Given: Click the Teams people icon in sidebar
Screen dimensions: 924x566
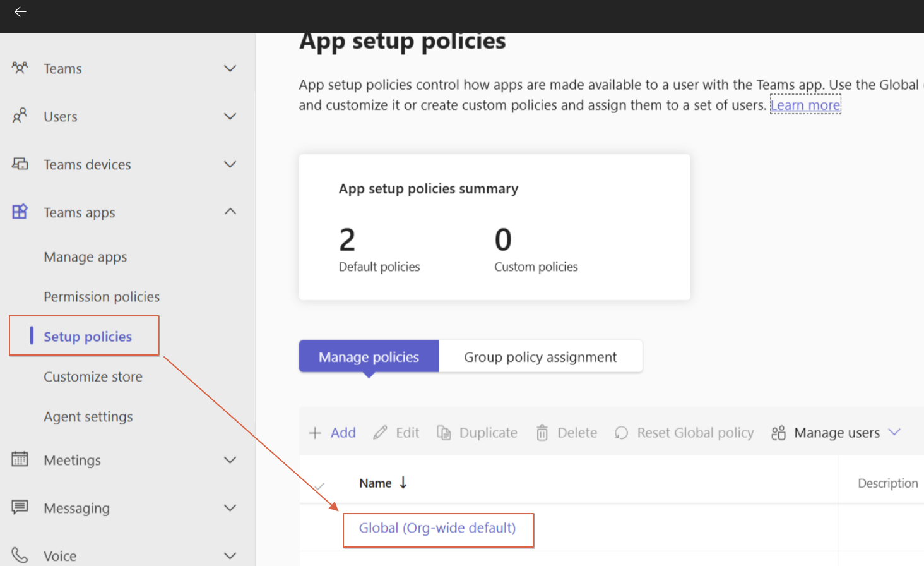Looking at the screenshot, I should click(20, 68).
